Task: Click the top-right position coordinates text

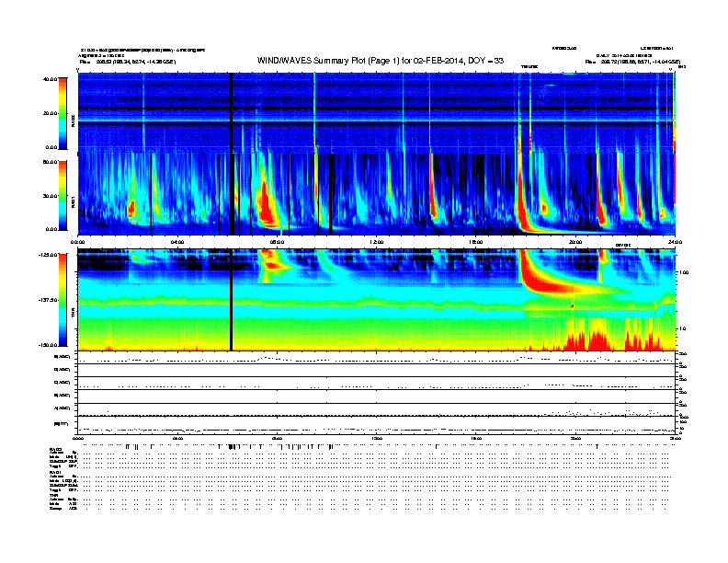Action: pos(632,62)
